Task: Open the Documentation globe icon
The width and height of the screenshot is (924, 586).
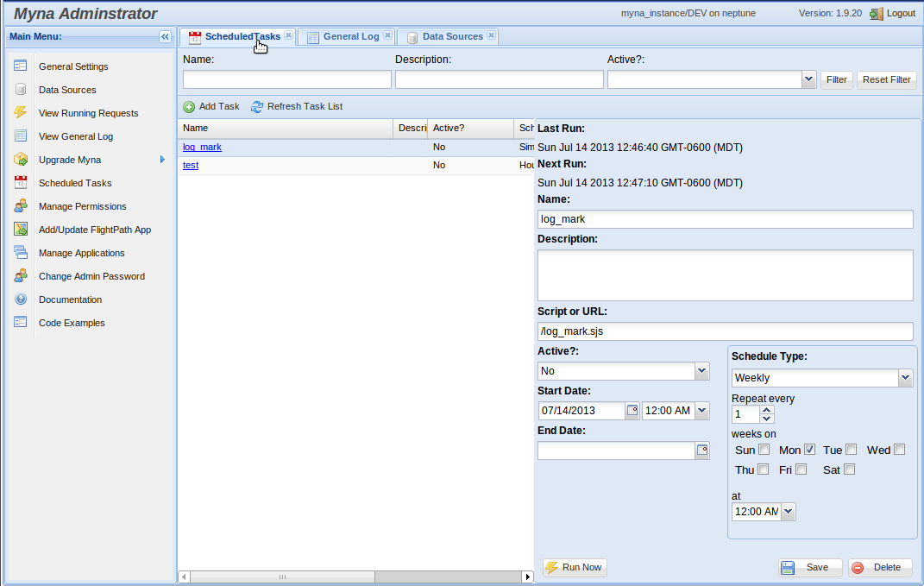Action: tap(21, 299)
